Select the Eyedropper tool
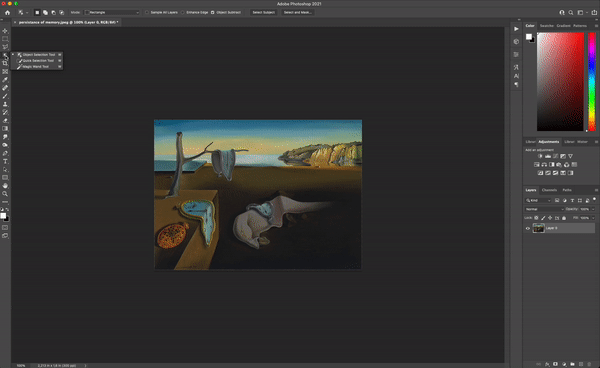The image size is (600, 368). [5, 80]
